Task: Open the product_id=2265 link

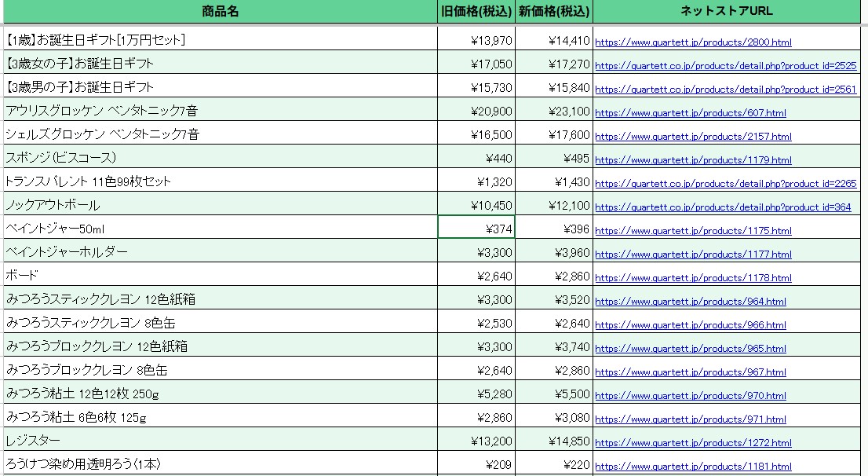Action: click(x=726, y=184)
